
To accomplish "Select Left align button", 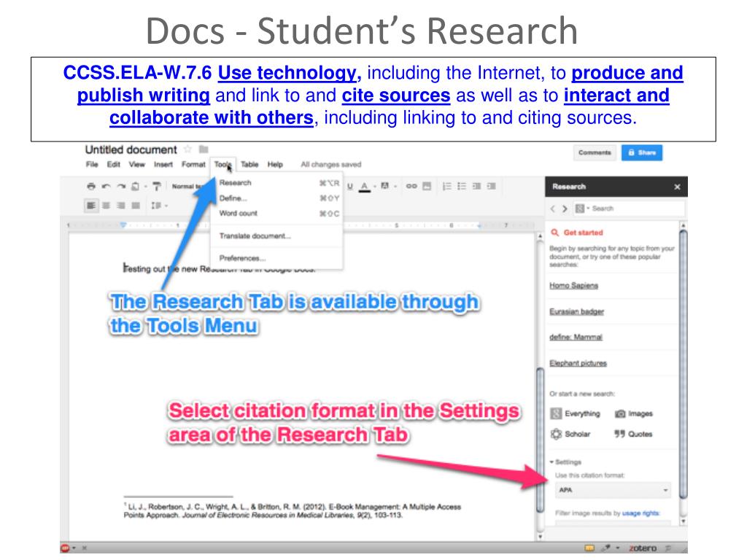I will [91, 206].
